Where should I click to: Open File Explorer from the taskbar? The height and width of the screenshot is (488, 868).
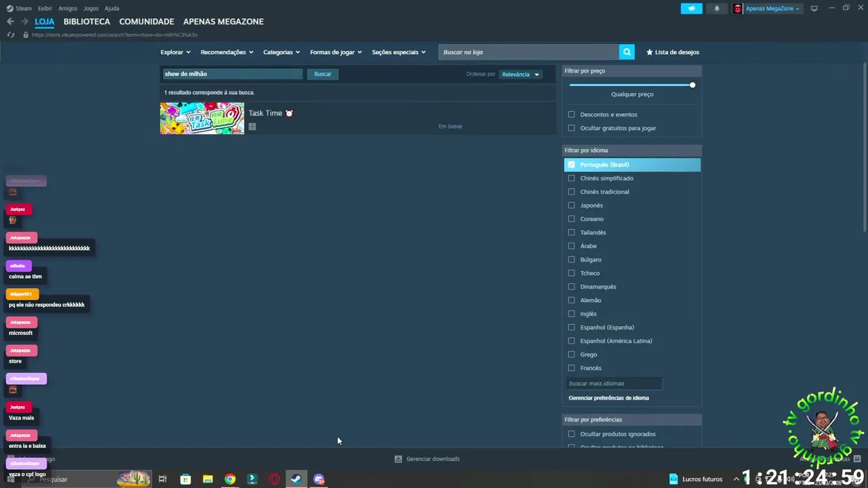coord(208,479)
